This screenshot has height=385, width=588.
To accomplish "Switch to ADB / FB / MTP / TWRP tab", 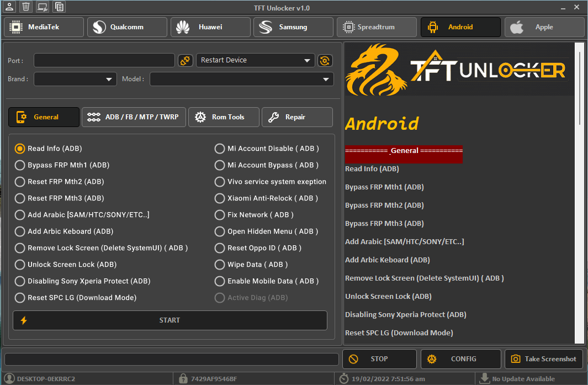I will tap(134, 117).
